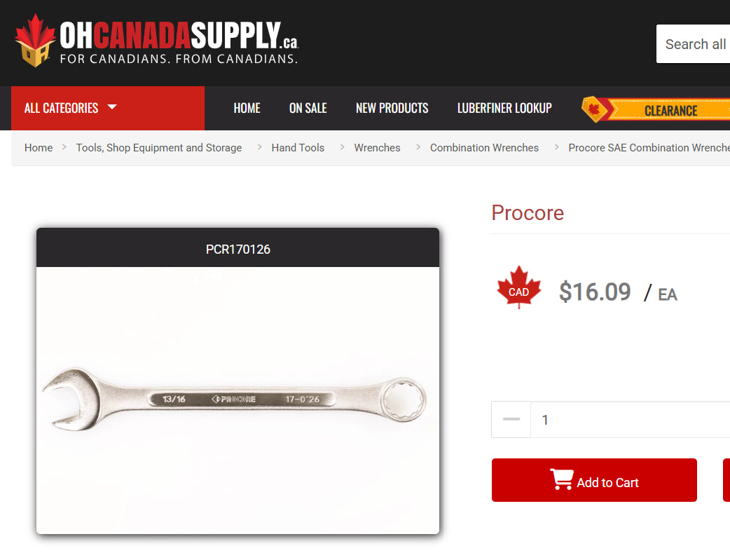This screenshot has width=730, height=560.
Task: Click the OhCanadaSupply maple leaf logo
Action: coord(35,41)
